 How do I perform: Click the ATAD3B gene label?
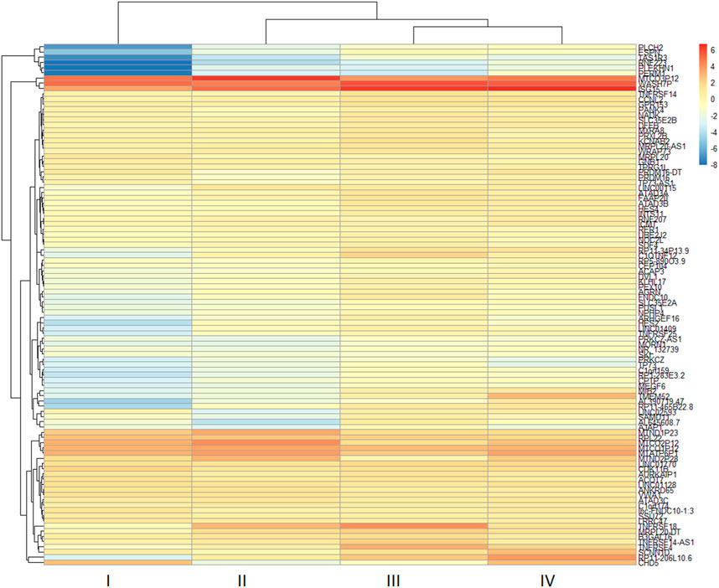pos(654,204)
